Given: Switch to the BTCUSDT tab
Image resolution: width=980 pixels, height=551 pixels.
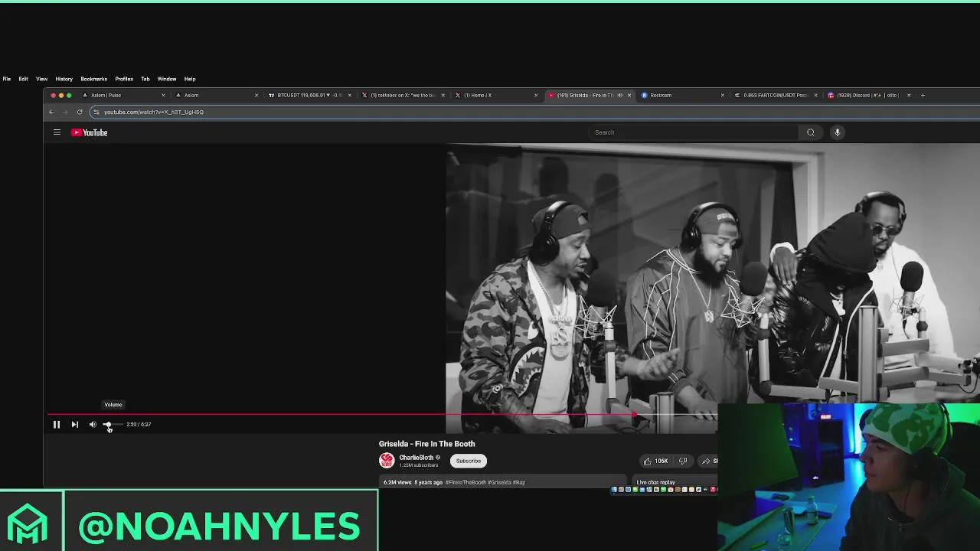Looking at the screenshot, I should (x=309, y=95).
